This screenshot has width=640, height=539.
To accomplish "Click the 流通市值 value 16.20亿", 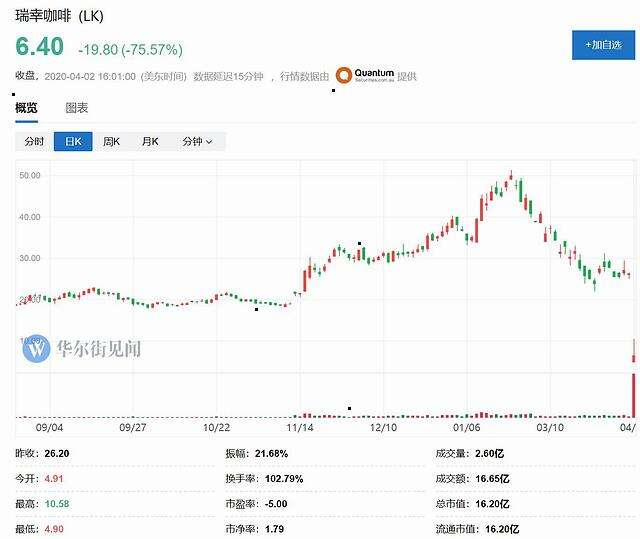I will (502, 529).
